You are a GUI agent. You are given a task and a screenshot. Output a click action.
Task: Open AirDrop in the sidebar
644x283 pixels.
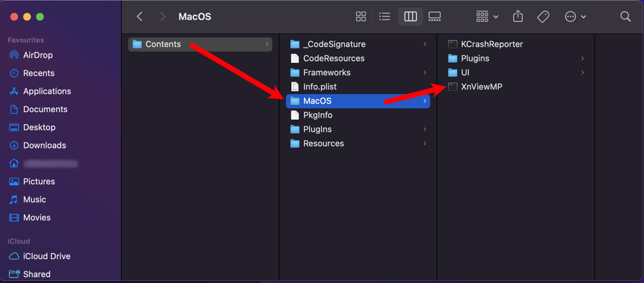(x=38, y=55)
